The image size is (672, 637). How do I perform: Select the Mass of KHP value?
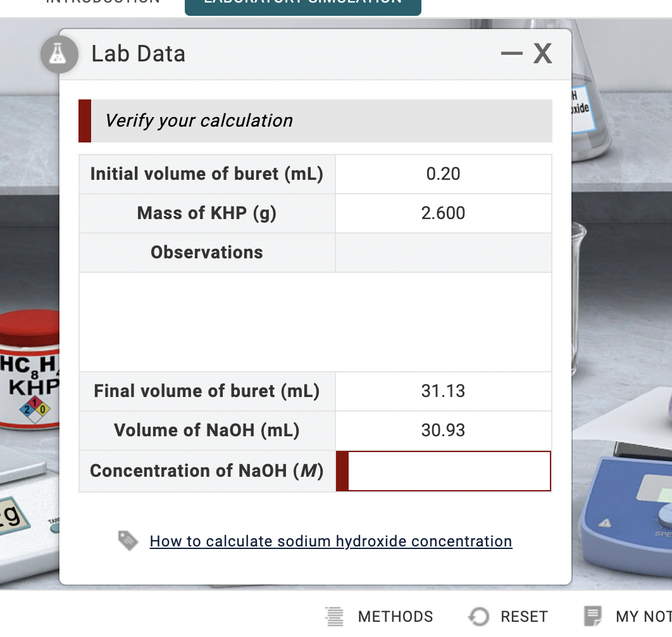pyautogui.click(x=443, y=213)
